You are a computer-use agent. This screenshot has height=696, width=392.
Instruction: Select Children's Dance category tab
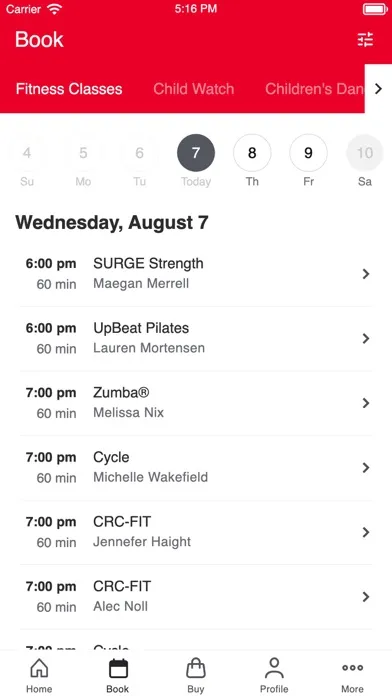point(315,89)
